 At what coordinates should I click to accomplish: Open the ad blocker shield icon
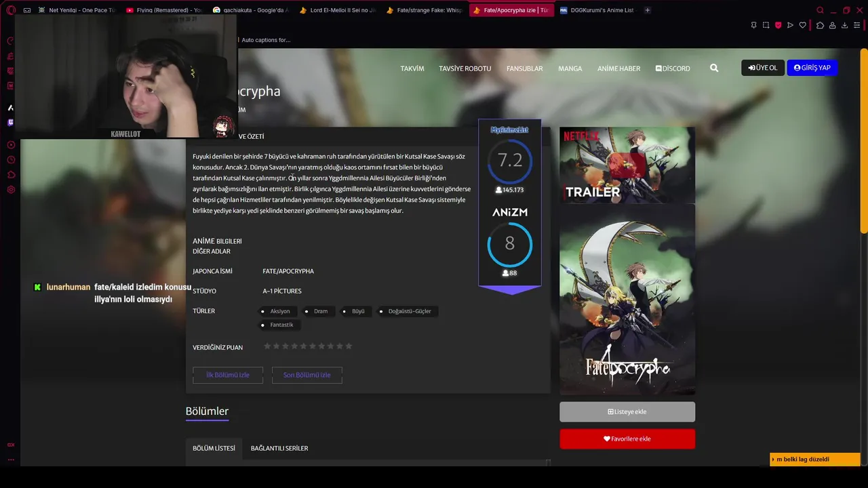[x=778, y=25]
